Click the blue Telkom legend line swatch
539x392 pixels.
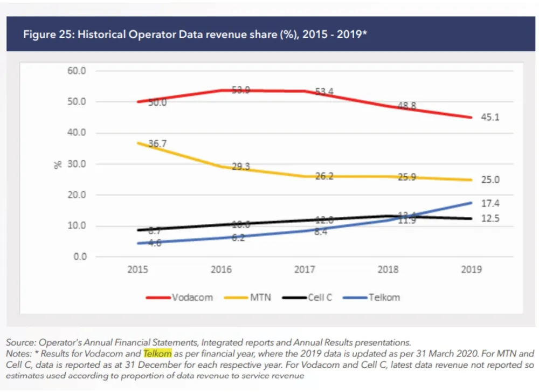point(355,298)
